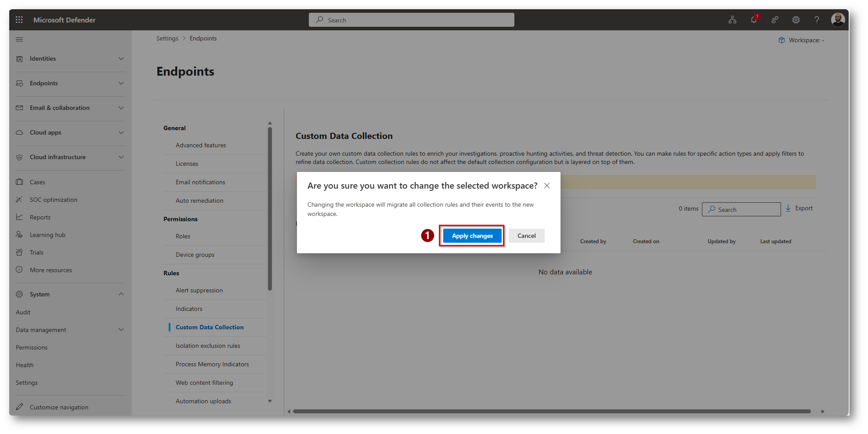Open the help question mark icon
The height and width of the screenshot is (434, 868).
[x=817, y=20]
